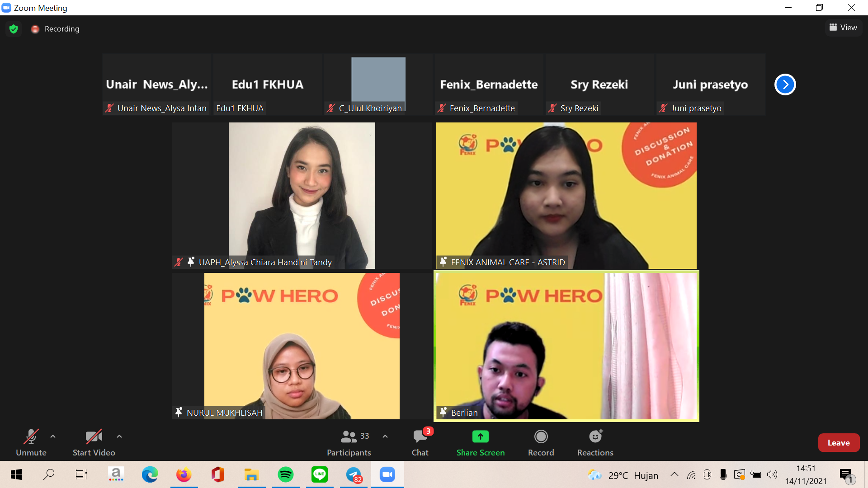
Task: Click the red Leave button
Action: [838, 443]
